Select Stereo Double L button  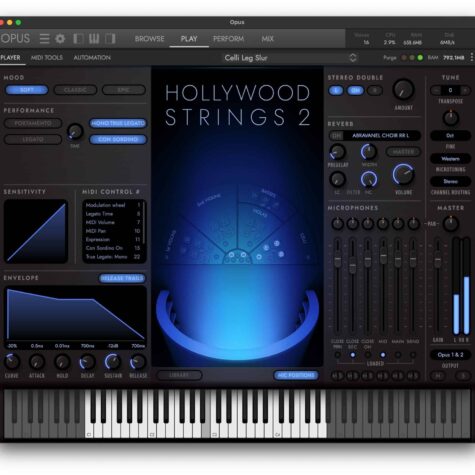tap(336, 90)
